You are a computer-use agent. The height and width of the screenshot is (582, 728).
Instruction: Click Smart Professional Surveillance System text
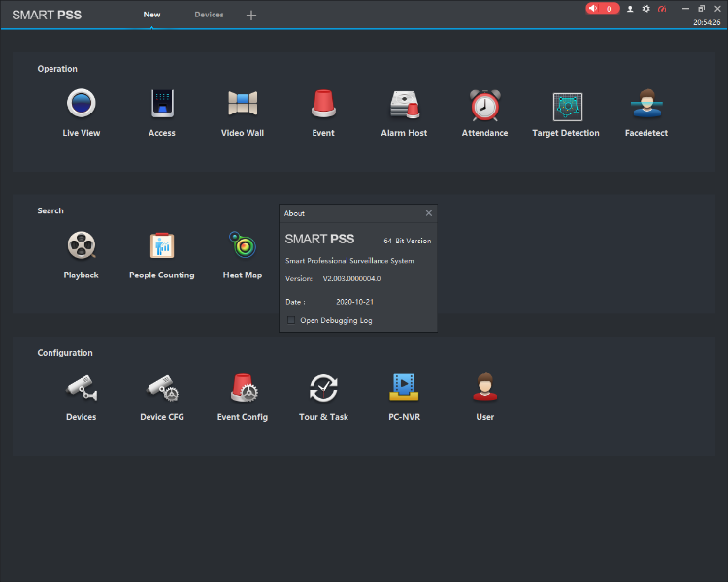tap(349, 261)
